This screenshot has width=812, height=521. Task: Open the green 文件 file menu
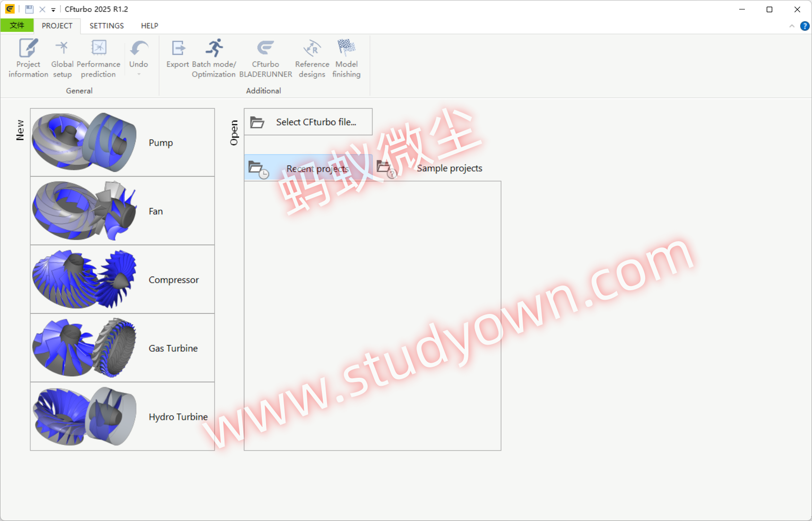[x=17, y=26]
